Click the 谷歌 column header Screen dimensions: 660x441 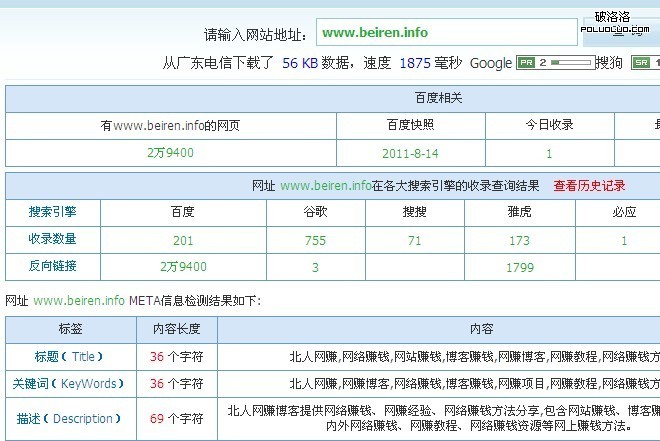click(315, 212)
